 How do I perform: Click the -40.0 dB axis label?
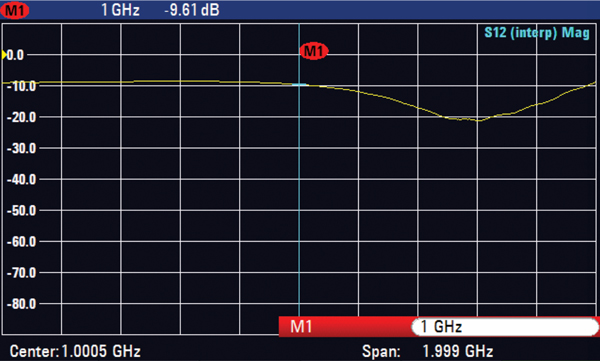coord(21,179)
